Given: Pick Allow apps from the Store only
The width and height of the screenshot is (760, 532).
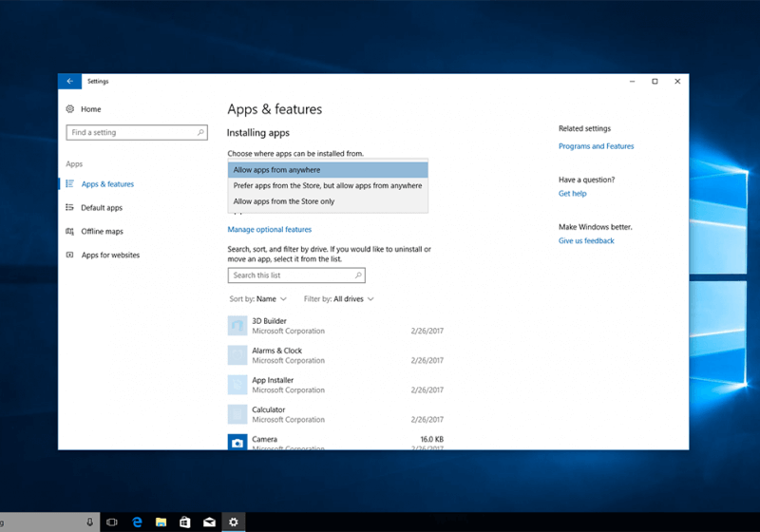Looking at the screenshot, I should pos(328,201).
